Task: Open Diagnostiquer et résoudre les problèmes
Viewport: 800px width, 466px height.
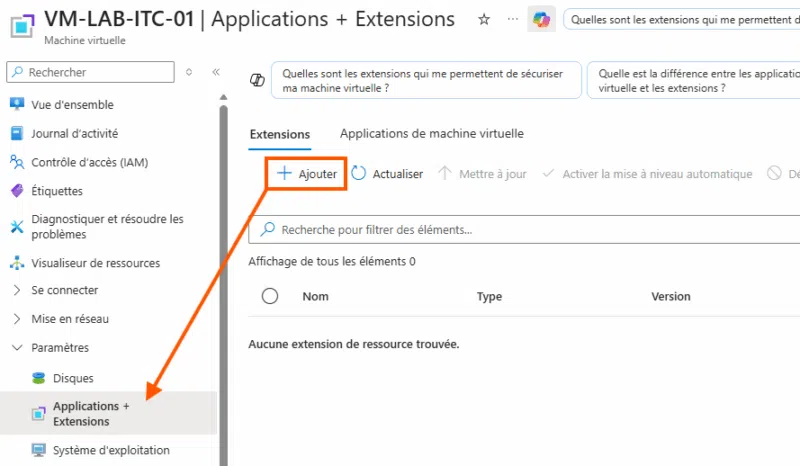Action: pos(107,227)
